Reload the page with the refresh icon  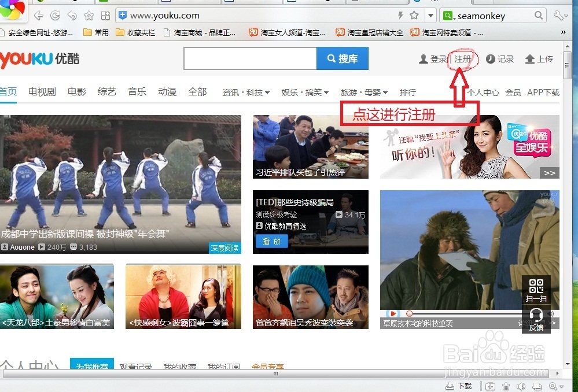56,16
